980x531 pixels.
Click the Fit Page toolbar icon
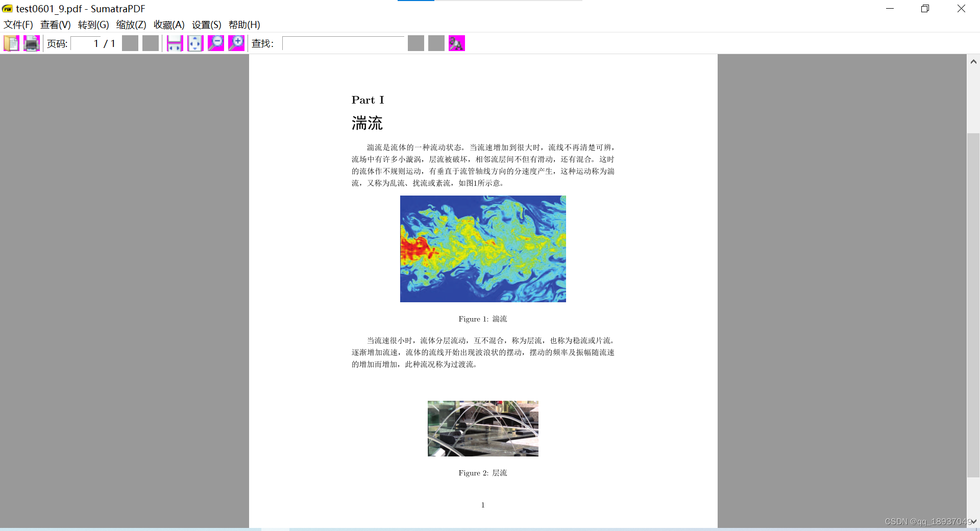195,43
